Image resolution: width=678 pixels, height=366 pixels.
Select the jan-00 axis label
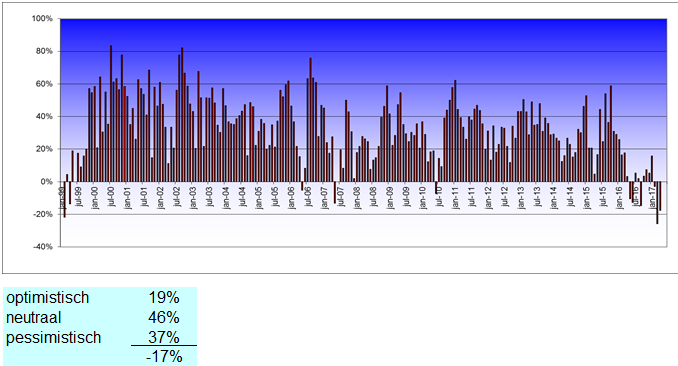[x=95, y=198]
